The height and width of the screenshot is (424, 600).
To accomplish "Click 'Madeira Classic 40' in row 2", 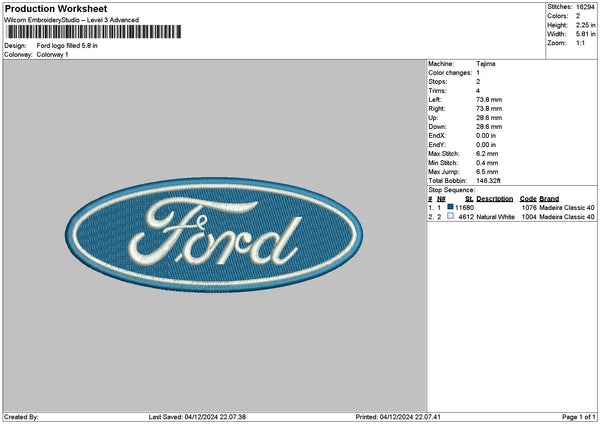I will (567, 217).
